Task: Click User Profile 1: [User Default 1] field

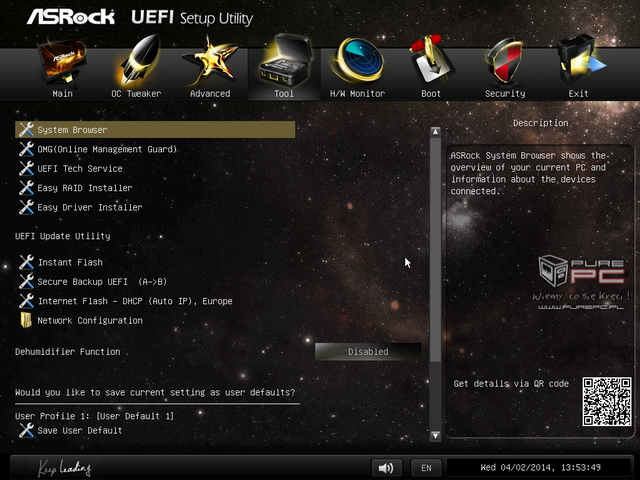Action: coord(94,416)
